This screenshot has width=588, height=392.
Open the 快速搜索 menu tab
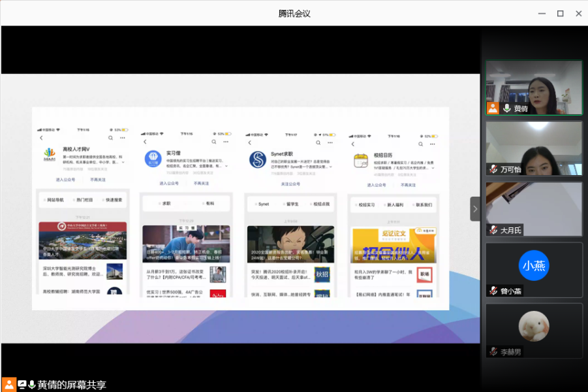[x=112, y=200]
